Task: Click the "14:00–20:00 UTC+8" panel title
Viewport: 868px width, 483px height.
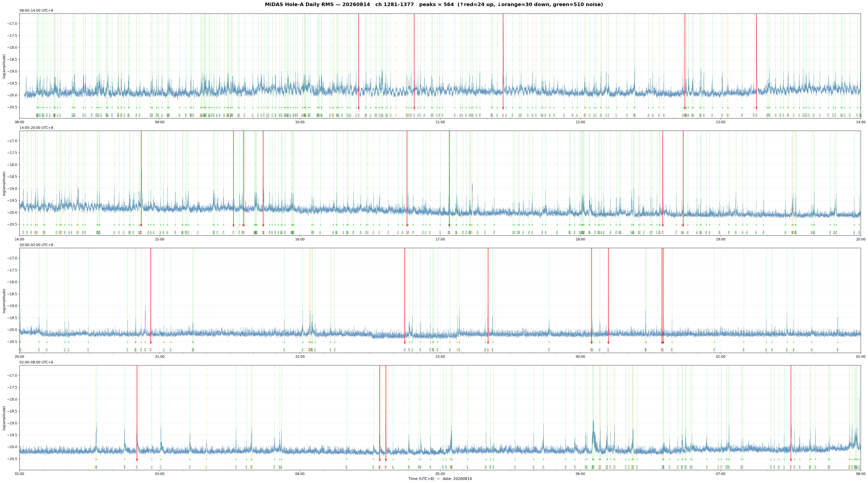Action: pyautogui.click(x=36, y=128)
